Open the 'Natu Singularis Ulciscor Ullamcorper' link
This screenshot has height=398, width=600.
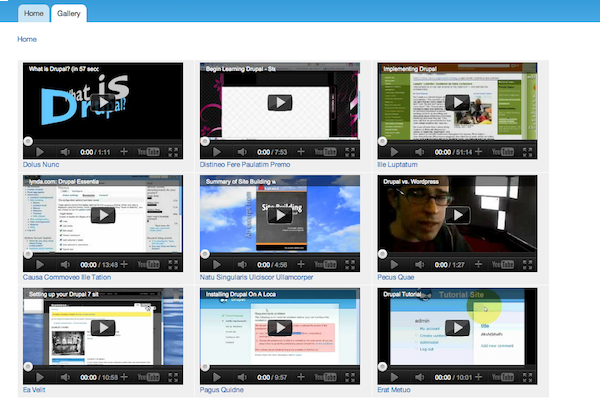[256, 277]
